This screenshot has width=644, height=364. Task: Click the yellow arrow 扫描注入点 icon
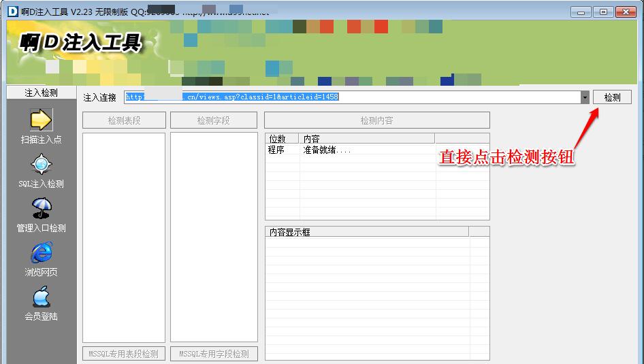41,120
